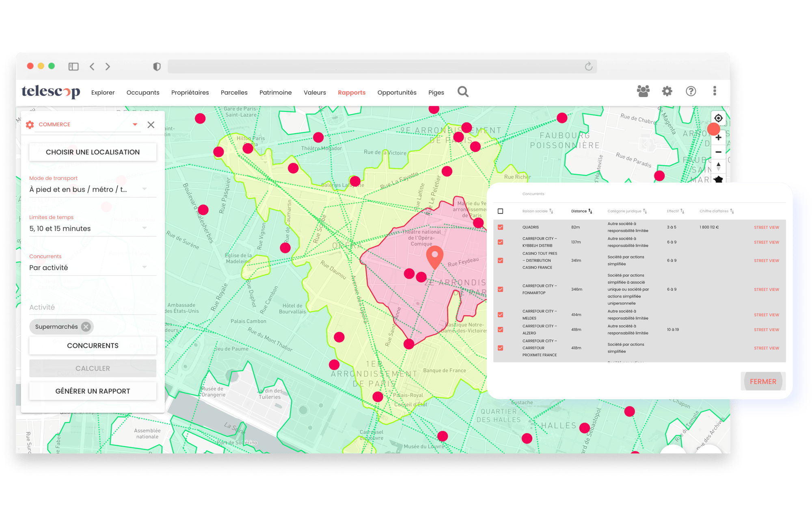
Task: Sort by Effectif column
Action: 675,211
